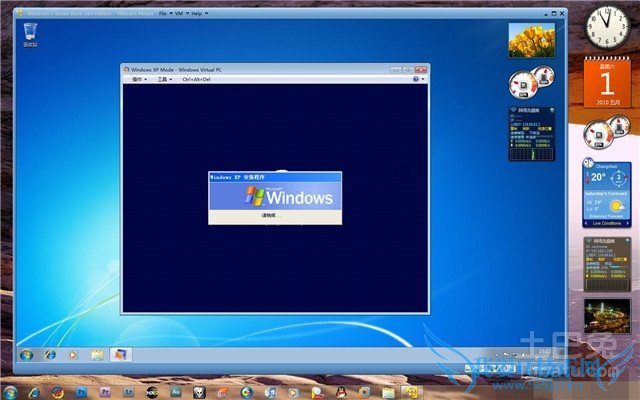
Task: Maximize the Windows Virtual PC window
Action: [x=408, y=70]
